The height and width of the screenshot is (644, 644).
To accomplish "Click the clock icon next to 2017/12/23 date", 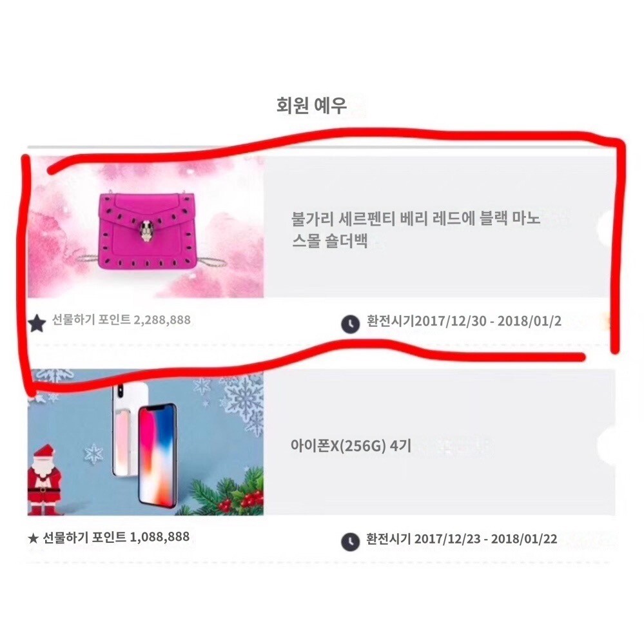I will pyautogui.click(x=350, y=542).
